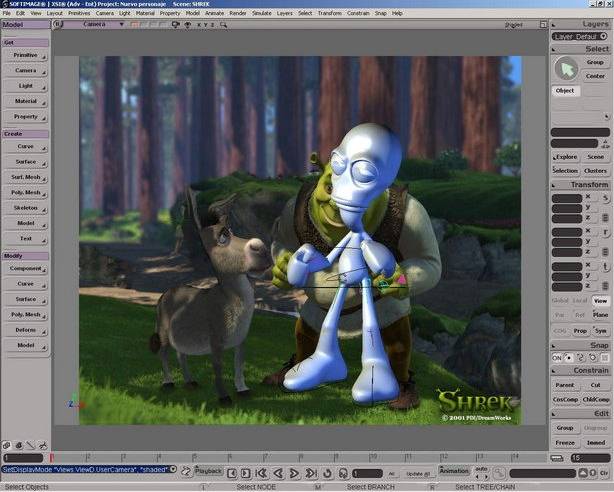Toggle Sym symmetry mode
614x492 pixels.
coord(600,331)
